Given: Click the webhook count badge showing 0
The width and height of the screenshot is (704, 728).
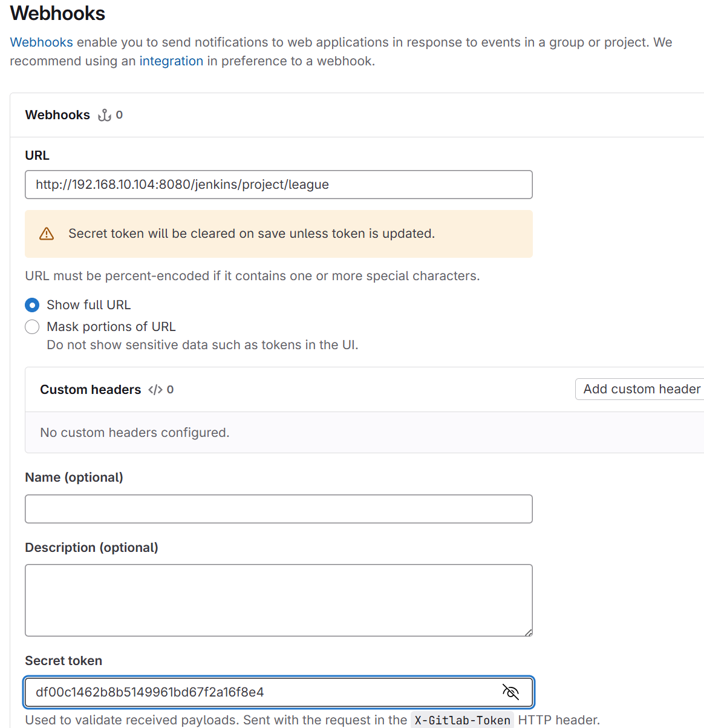Looking at the screenshot, I should 119,115.
